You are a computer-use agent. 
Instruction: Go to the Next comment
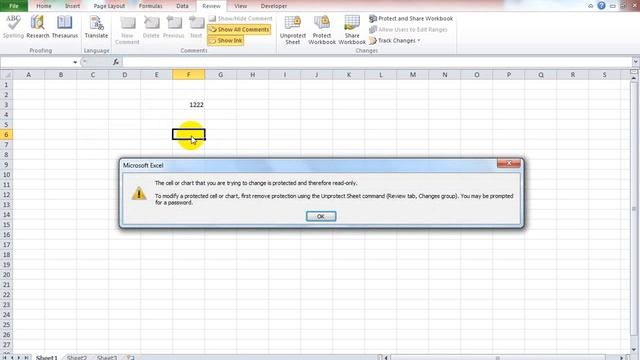pos(196,27)
